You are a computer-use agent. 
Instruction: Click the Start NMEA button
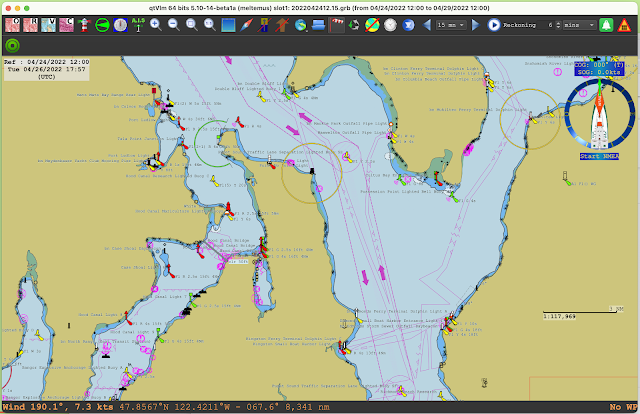(599, 156)
